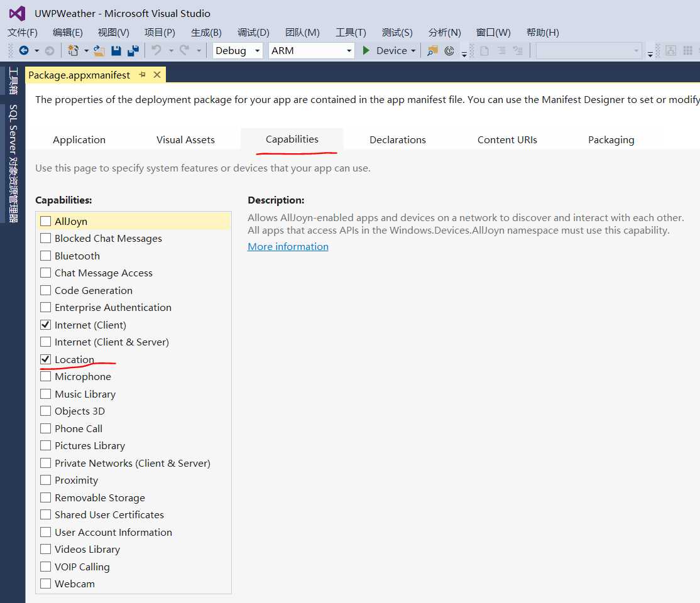
Task: Enable the VOIP Calling checkbox
Action: pyautogui.click(x=45, y=567)
